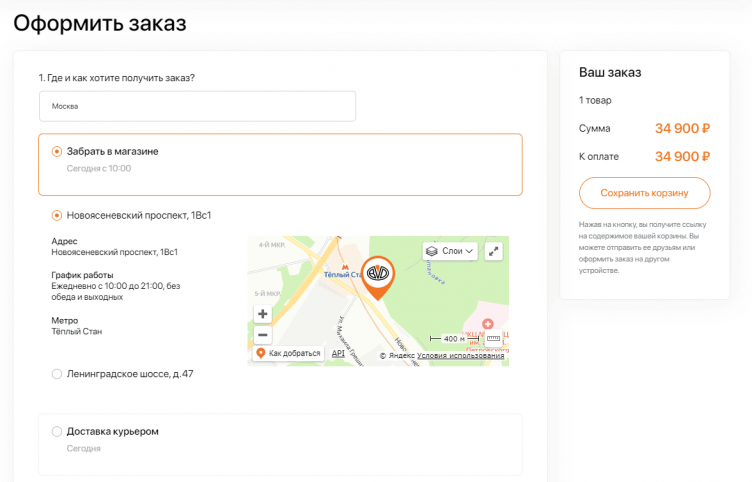Click the Адрес label above the store address

(x=64, y=241)
